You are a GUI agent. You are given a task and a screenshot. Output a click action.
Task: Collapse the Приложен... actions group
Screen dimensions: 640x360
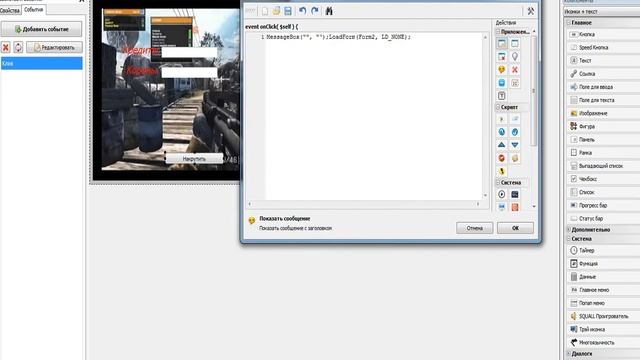coord(498,31)
